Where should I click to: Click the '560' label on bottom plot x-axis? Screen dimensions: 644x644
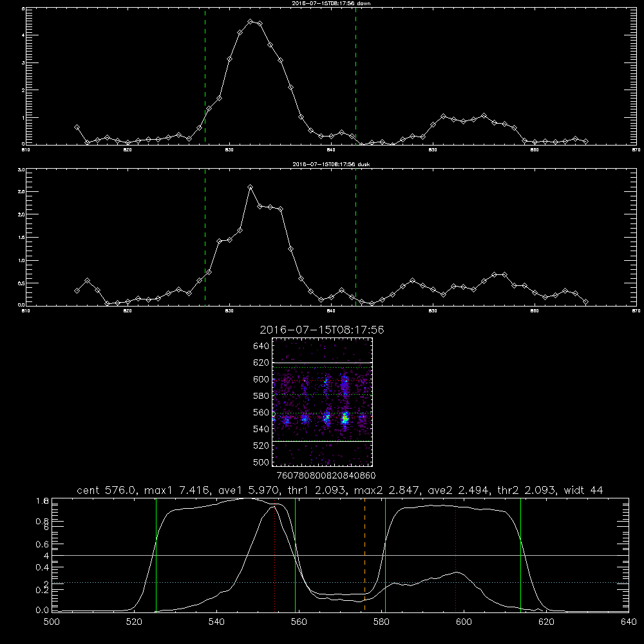tap(299, 622)
